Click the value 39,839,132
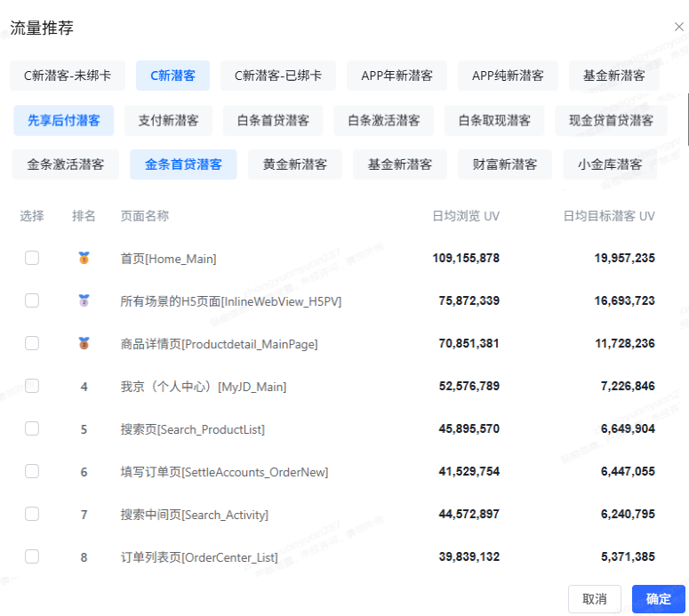Viewport: 689px width, 616px height. point(469,556)
